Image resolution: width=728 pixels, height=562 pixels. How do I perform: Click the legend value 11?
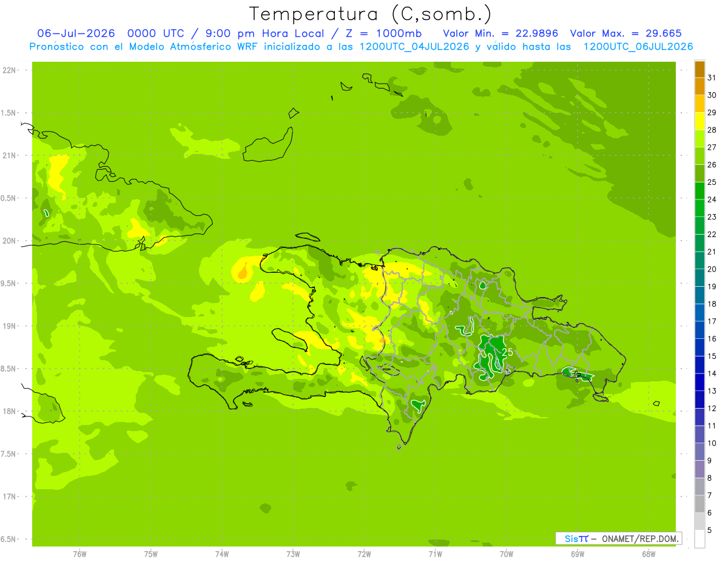[x=712, y=426]
